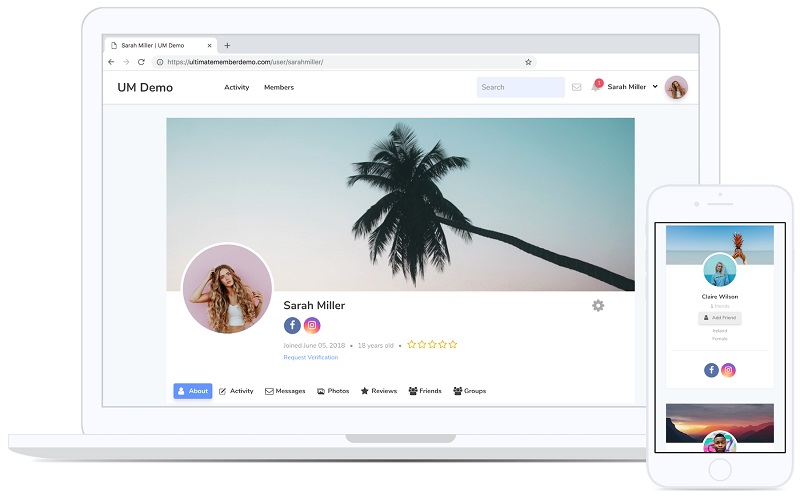
Task: Open Sarah Miller's Facebook profile icon
Action: (292, 325)
